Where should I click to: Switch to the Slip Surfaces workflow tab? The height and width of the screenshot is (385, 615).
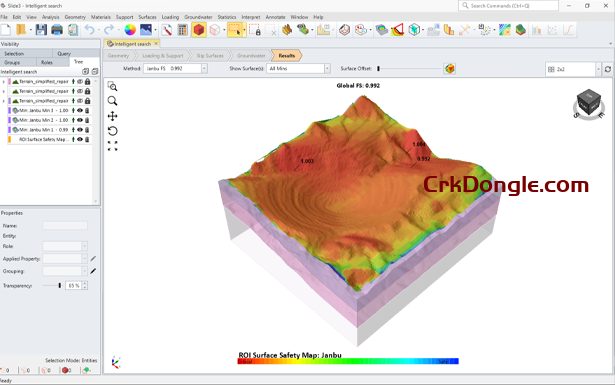tap(210, 56)
